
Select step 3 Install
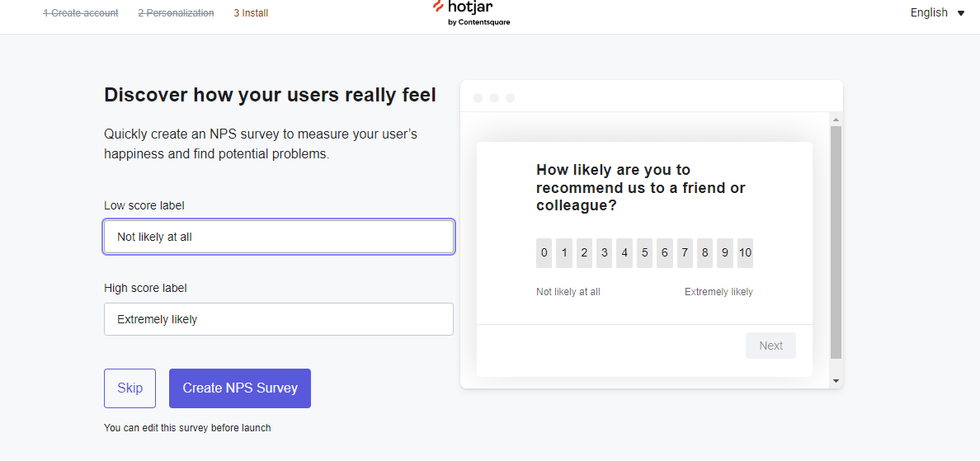[x=251, y=12]
